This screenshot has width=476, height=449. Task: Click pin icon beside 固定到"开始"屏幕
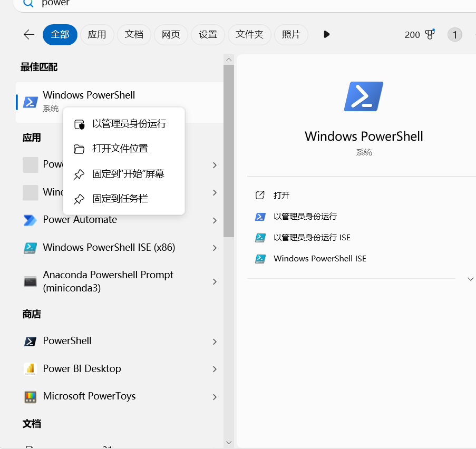pyautogui.click(x=79, y=174)
